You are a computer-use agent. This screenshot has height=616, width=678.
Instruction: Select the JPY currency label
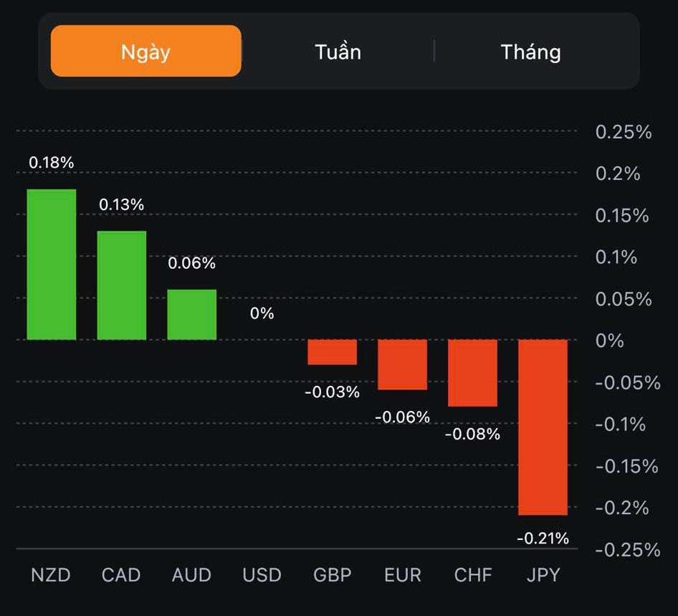click(x=543, y=575)
